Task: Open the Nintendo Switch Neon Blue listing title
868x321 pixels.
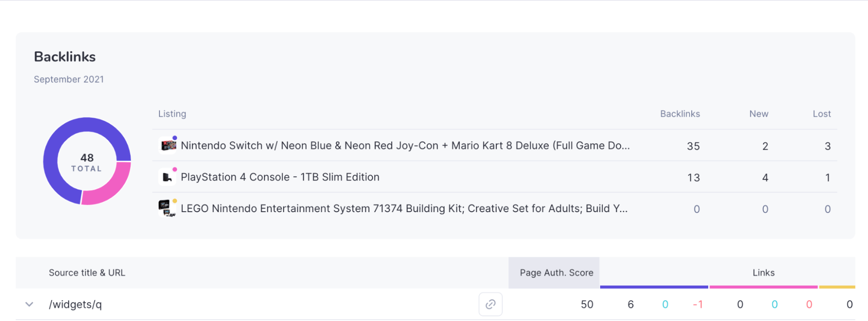Action: 405,145
